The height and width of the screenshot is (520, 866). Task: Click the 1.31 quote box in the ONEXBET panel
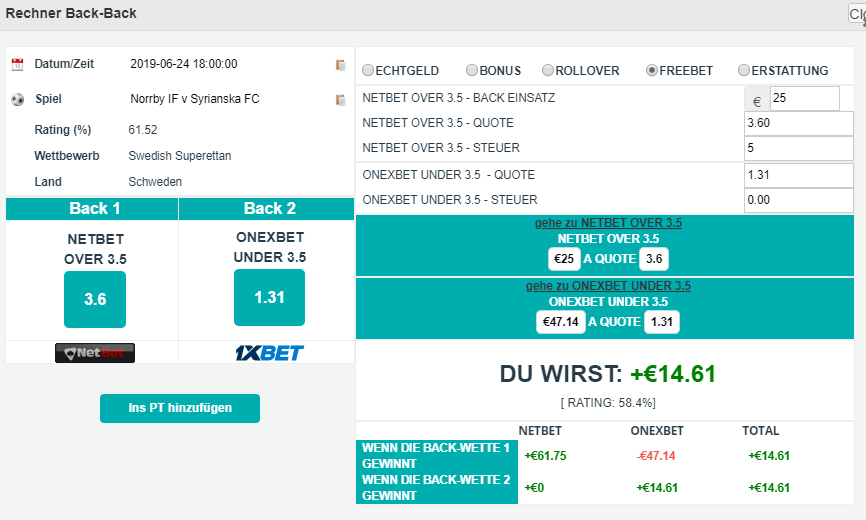point(662,322)
